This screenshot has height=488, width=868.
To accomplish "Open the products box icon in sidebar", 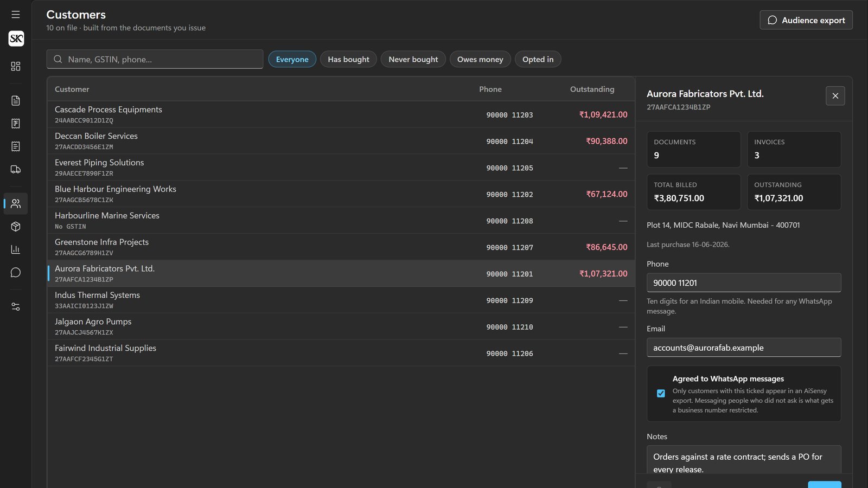I will (16, 227).
